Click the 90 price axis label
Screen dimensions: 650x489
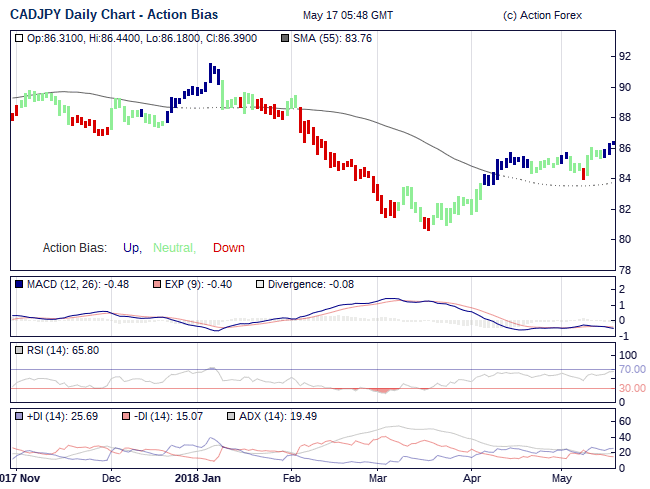pyautogui.click(x=625, y=87)
